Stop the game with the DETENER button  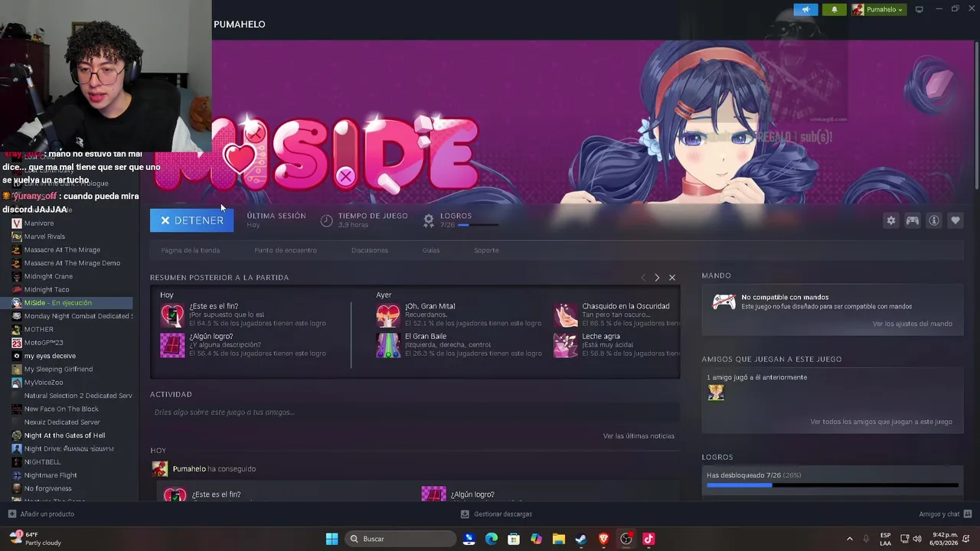[x=191, y=220]
